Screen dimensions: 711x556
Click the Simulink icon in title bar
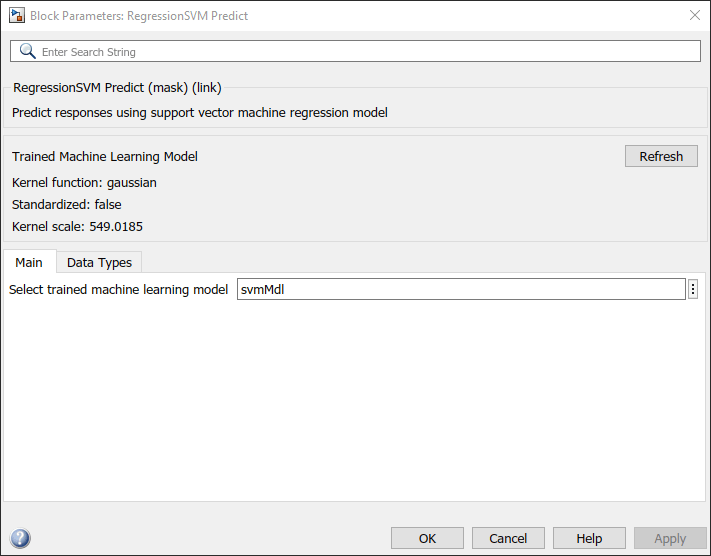[x=17, y=16]
